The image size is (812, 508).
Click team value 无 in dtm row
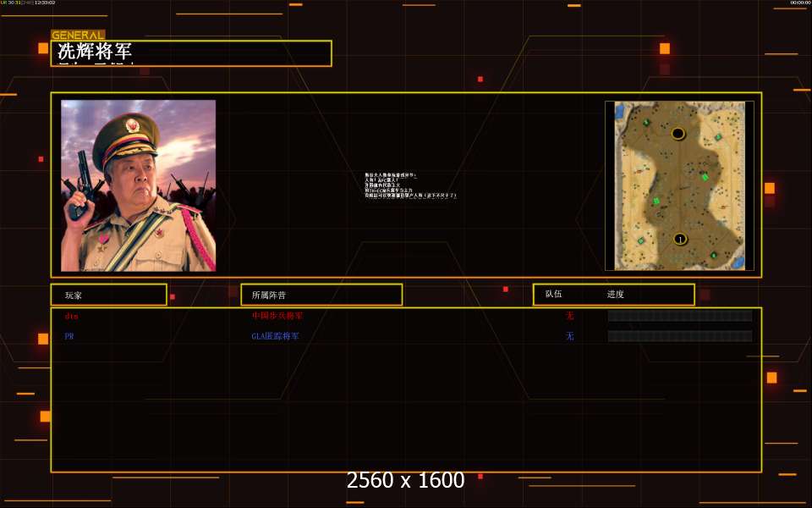(569, 315)
